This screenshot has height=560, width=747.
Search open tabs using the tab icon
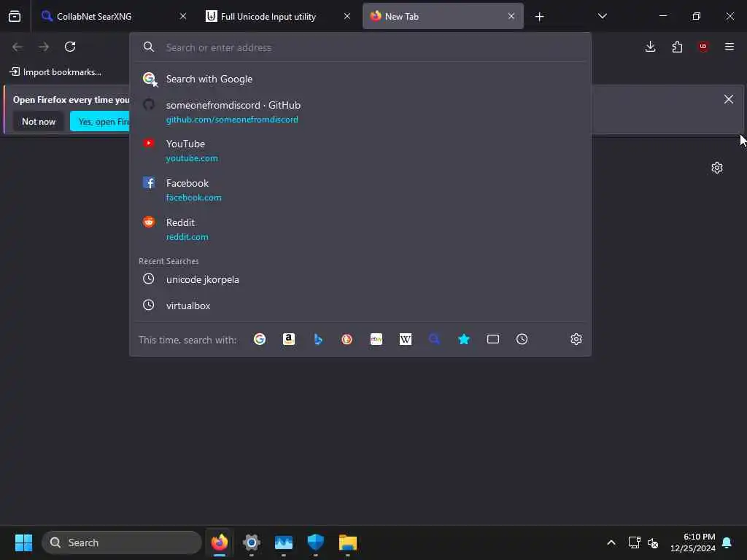(x=493, y=339)
